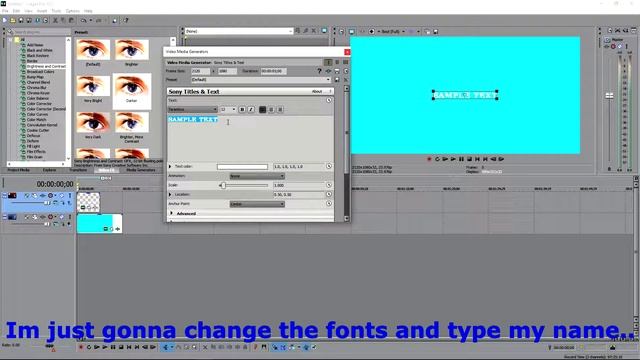Click the help question mark in Media Generator dialog
Viewport: 640px width, 360px height.
pyautogui.click(x=319, y=71)
